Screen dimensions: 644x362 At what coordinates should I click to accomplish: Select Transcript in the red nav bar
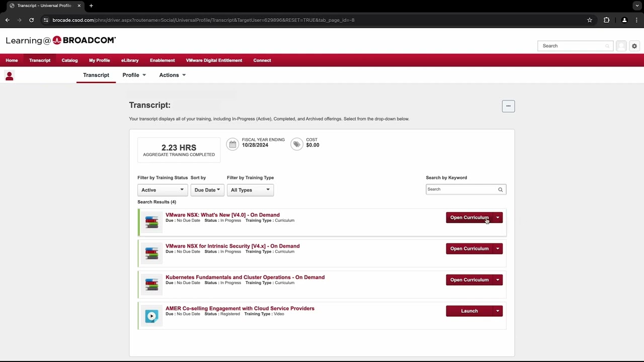click(40, 60)
